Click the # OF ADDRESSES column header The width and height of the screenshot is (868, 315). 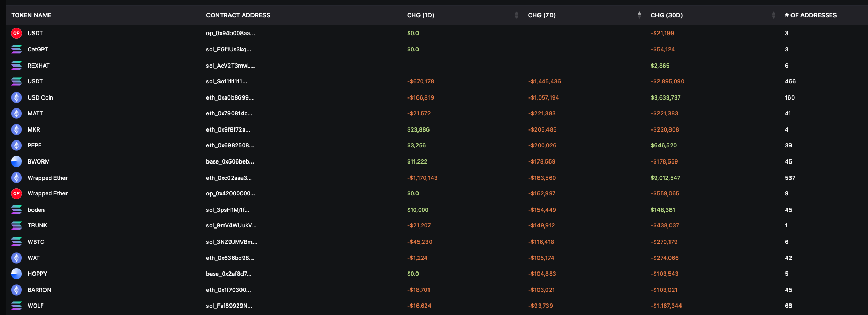[x=810, y=15]
